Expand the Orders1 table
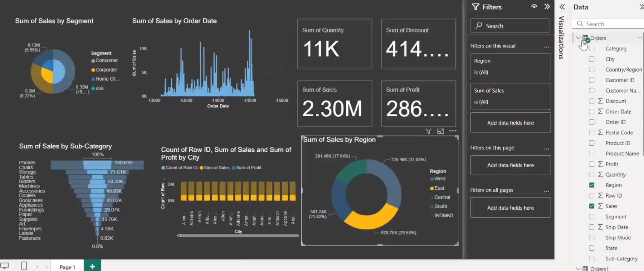Image resolution: width=644 pixels, height=271 pixels. (x=578, y=268)
